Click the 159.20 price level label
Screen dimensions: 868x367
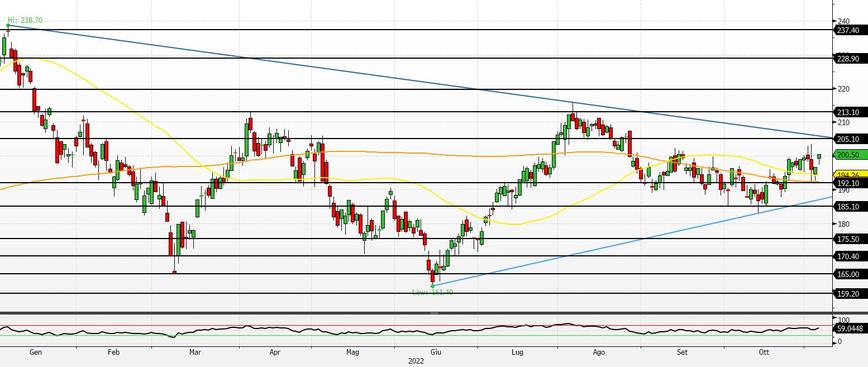(850, 294)
